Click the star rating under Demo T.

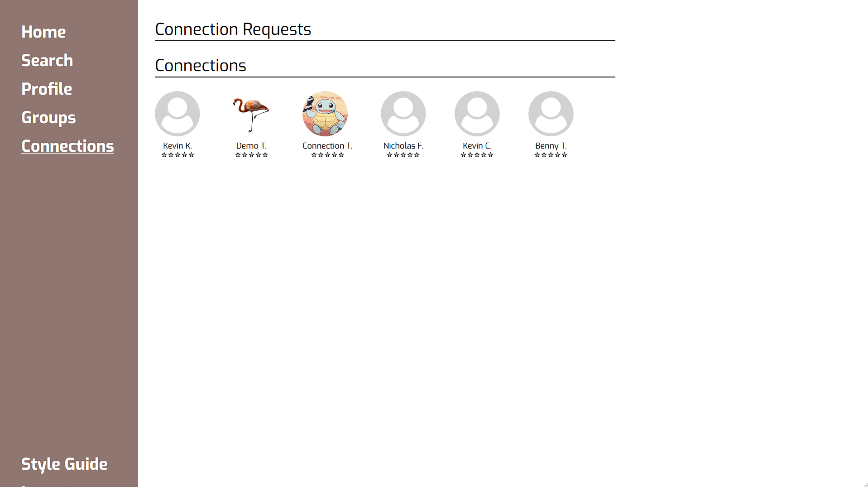[x=251, y=155]
